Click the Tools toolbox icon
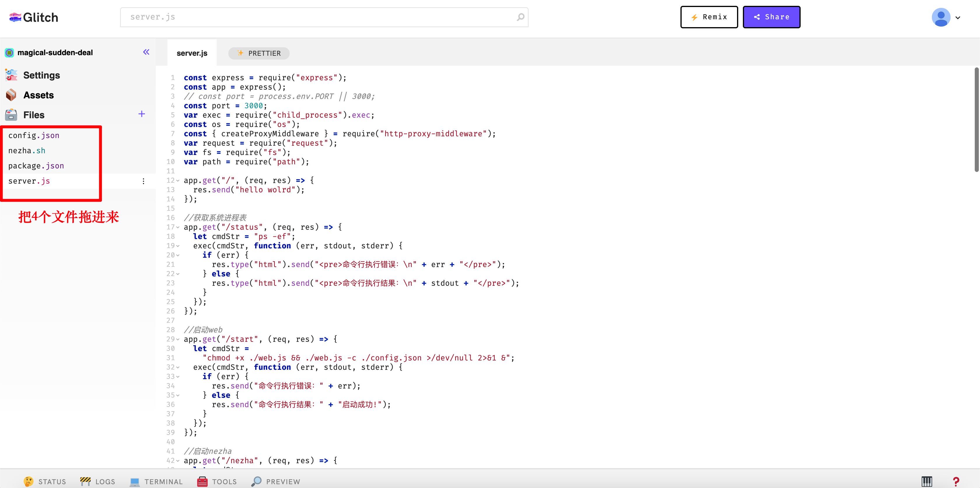Viewport: 980px width, 488px height. [202, 481]
